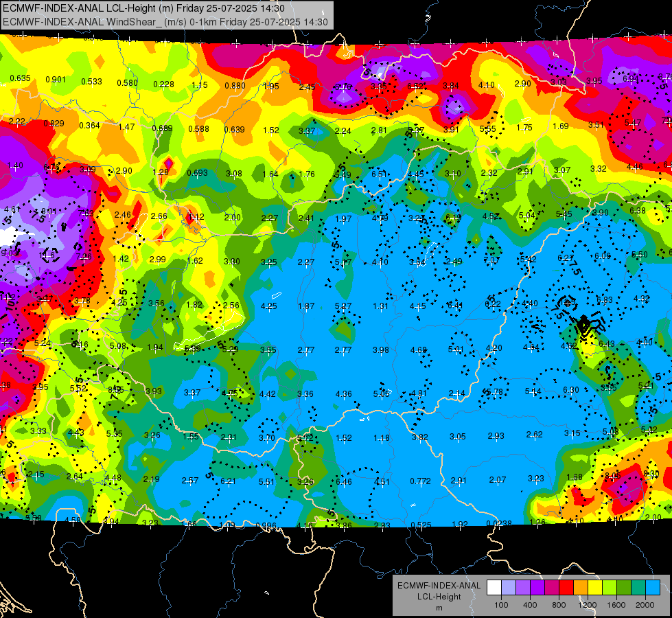Click wind shear value '0.772'
Screen dimensions: 672x618
pos(420,481)
